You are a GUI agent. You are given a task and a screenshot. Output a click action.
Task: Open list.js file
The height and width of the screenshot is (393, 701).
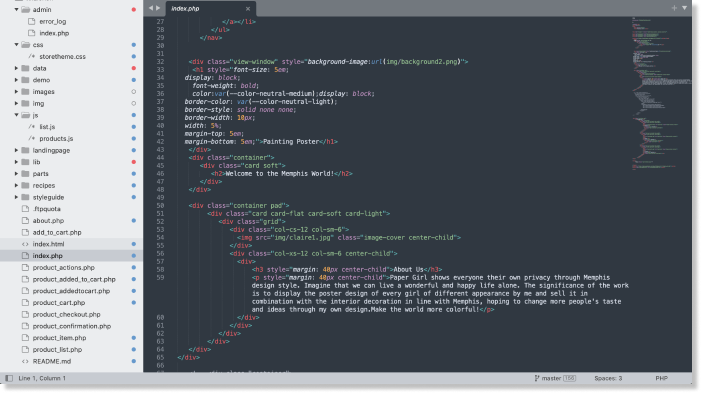47,127
